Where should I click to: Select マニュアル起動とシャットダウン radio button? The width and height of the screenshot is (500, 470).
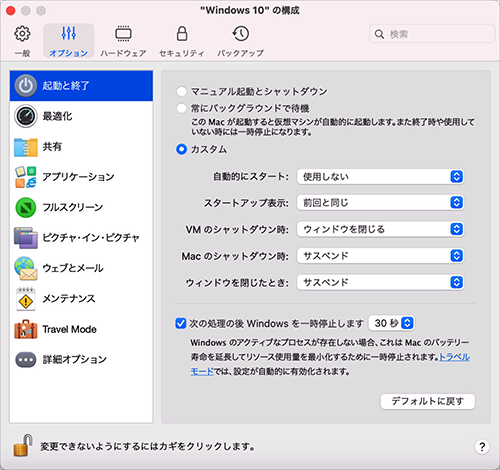click(181, 91)
